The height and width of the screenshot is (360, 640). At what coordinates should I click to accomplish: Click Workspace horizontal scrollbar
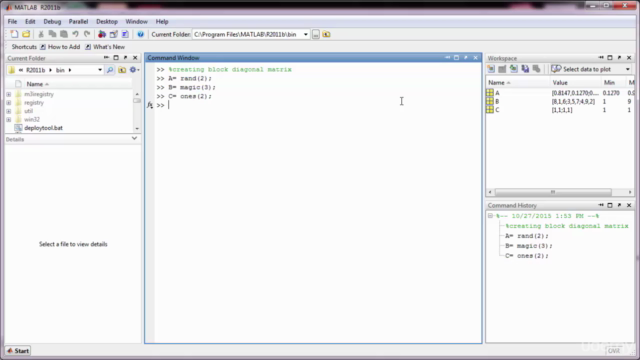click(x=553, y=192)
